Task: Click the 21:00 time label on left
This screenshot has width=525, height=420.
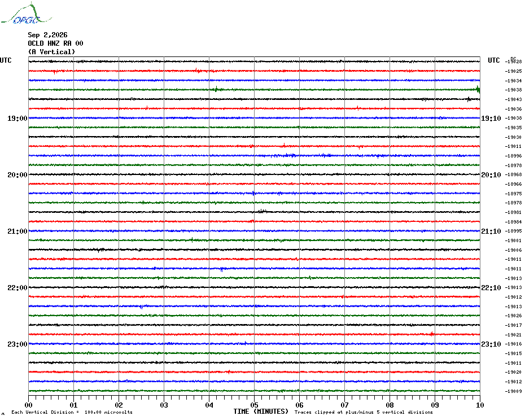Action: point(17,231)
